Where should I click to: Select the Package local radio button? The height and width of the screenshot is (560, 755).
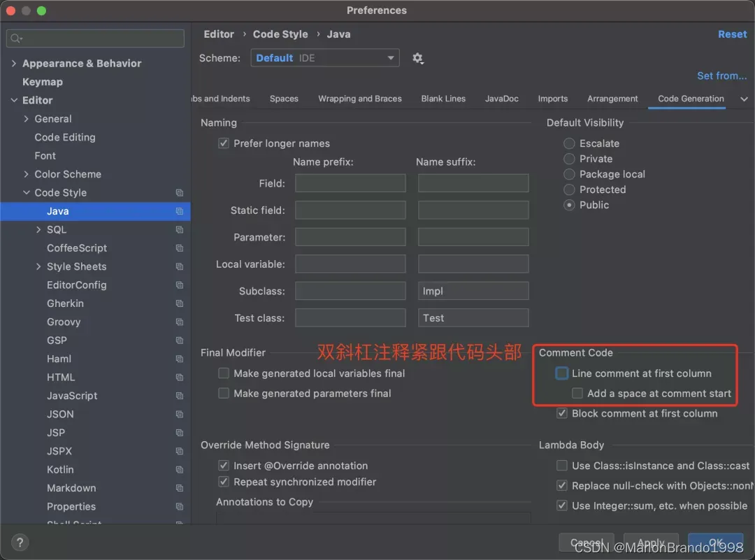pyautogui.click(x=569, y=174)
